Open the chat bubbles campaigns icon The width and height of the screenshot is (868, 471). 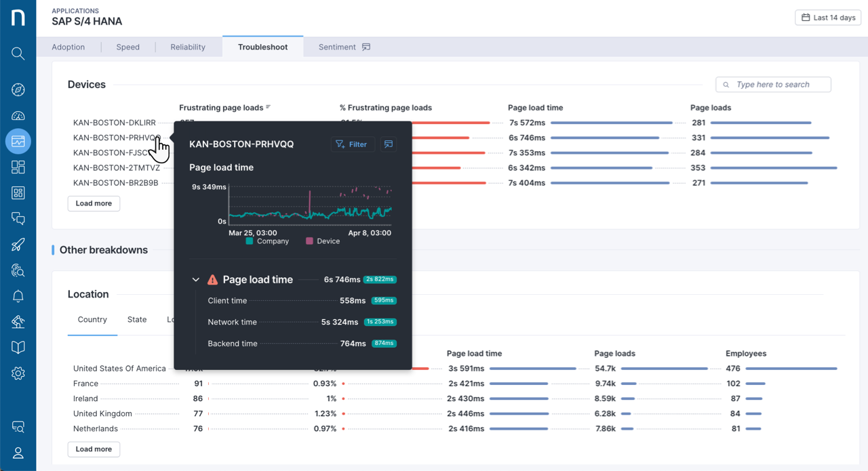[18, 218]
